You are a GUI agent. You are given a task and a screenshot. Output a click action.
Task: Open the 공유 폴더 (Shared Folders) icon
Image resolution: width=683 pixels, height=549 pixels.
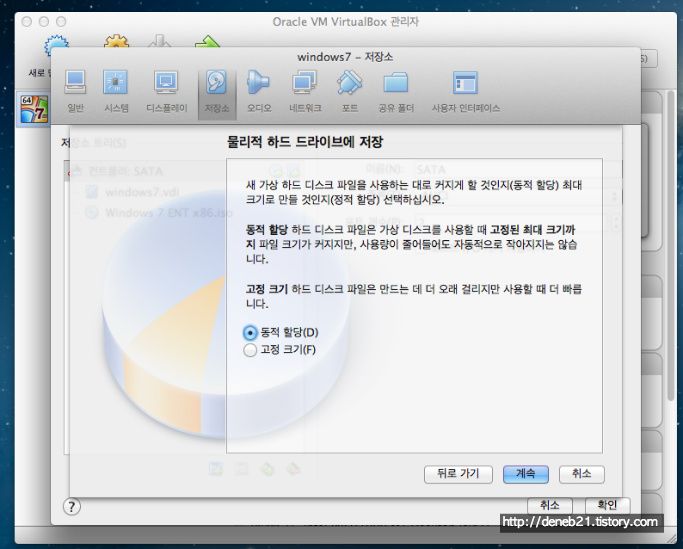(x=396, y=91)
